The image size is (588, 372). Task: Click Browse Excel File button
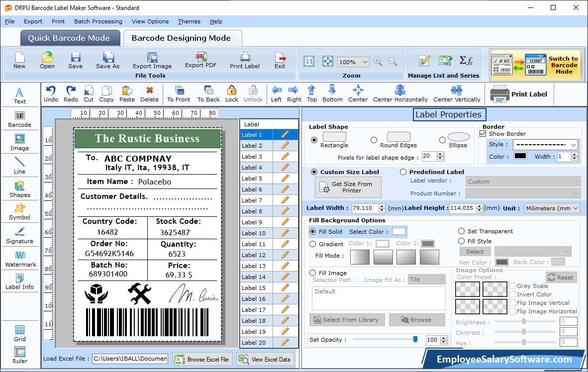pyautogui.click(x=203, y=359)
